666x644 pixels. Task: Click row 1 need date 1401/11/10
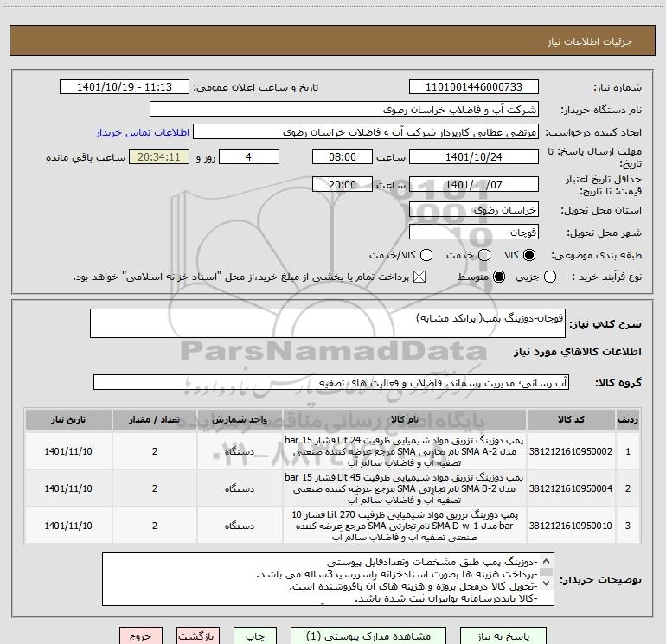(x=68, y=451)
